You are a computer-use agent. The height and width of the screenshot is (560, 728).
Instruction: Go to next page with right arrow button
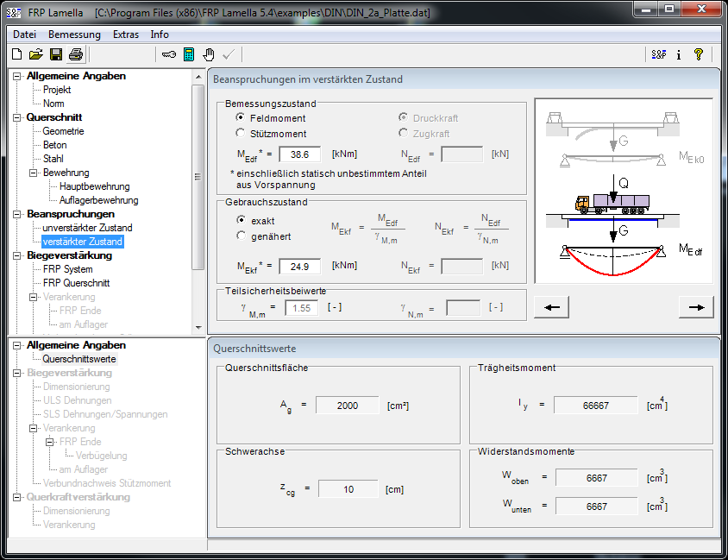point(696,307)
